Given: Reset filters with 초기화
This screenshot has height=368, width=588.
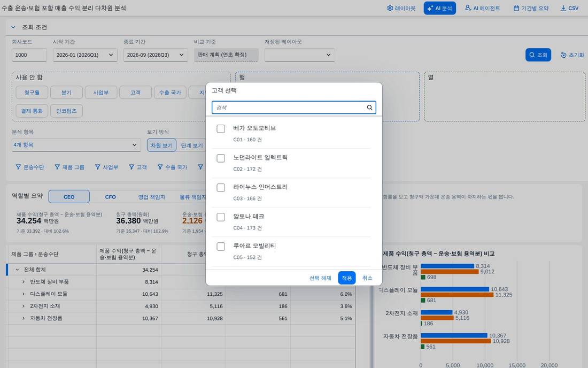Looking at the screenshot, I should (x=572, y=55).
